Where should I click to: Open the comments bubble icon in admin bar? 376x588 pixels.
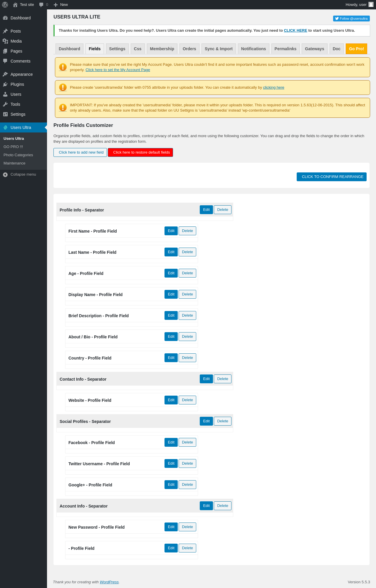[x=41, y=5]
